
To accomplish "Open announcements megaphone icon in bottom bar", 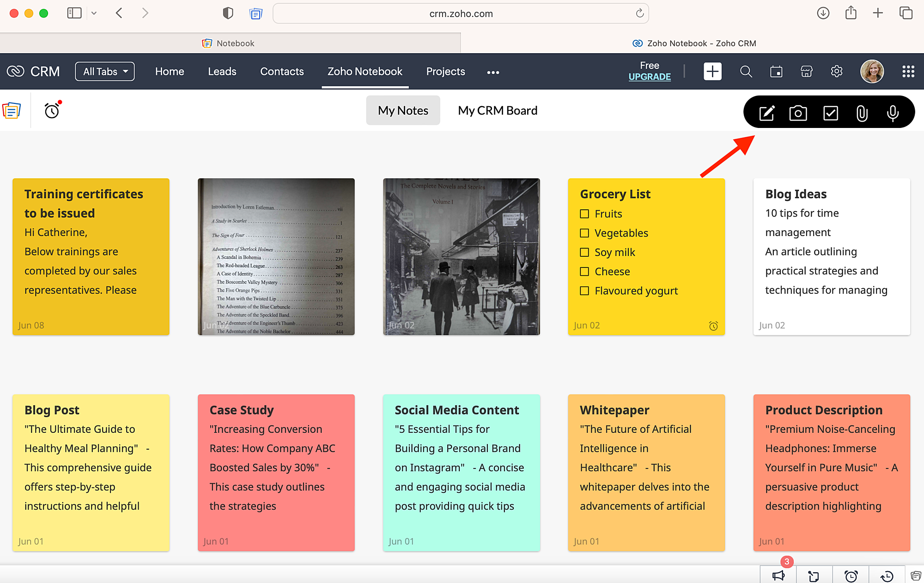I will click(x=778, y=576).
